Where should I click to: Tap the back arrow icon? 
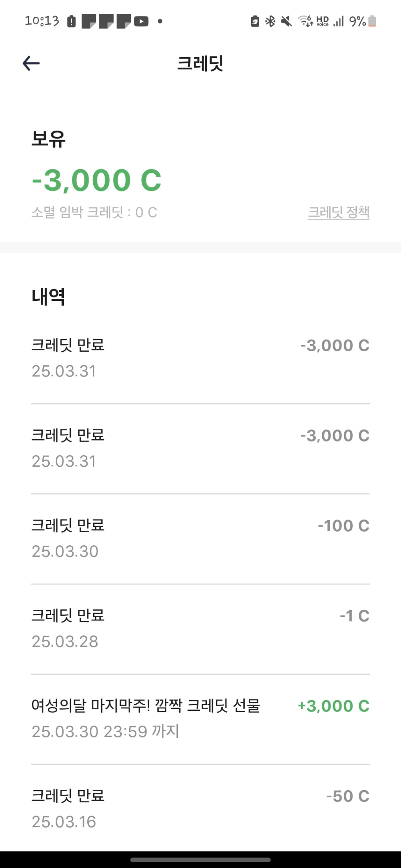click(x=31, y=63)
